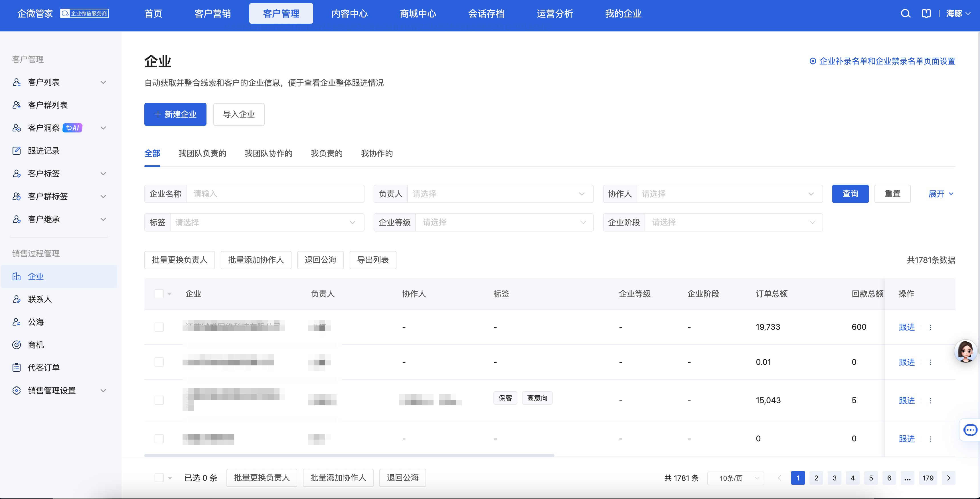Image resolution: width=980 pixels, height=499 pixels.
Task: Toggle the footer select-all checkbox near 已选
Action: [159, 478]
